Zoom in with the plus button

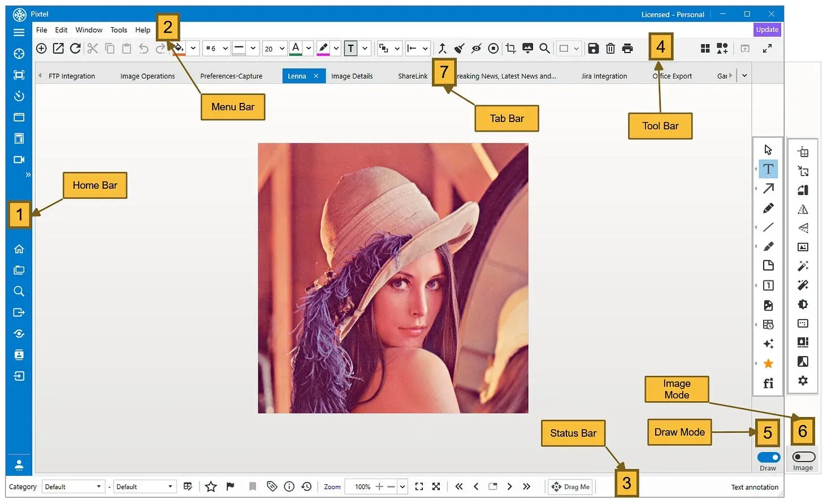[x=379, y=486]
